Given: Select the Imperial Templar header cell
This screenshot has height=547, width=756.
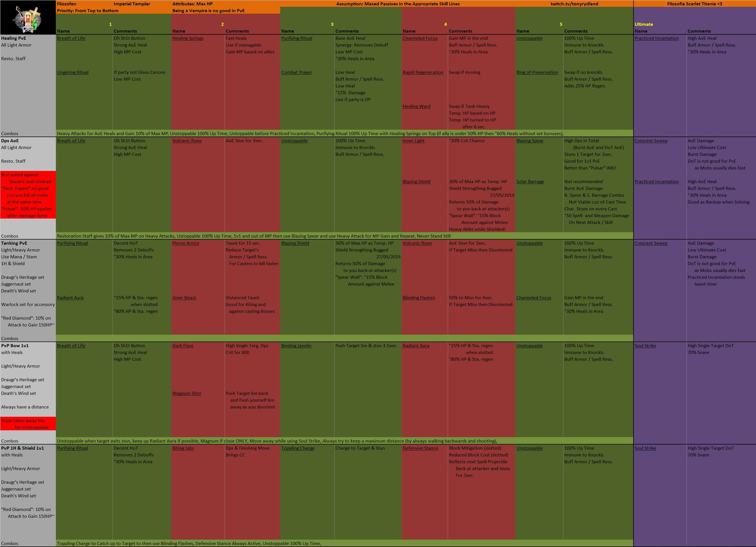Looking at the screenshot, I should (132, 4).
